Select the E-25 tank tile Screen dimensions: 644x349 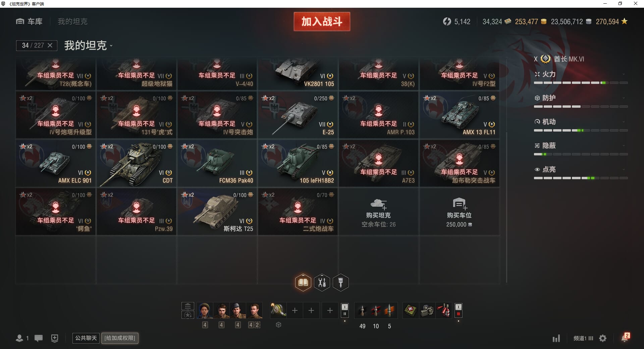[x=298, y=115]
